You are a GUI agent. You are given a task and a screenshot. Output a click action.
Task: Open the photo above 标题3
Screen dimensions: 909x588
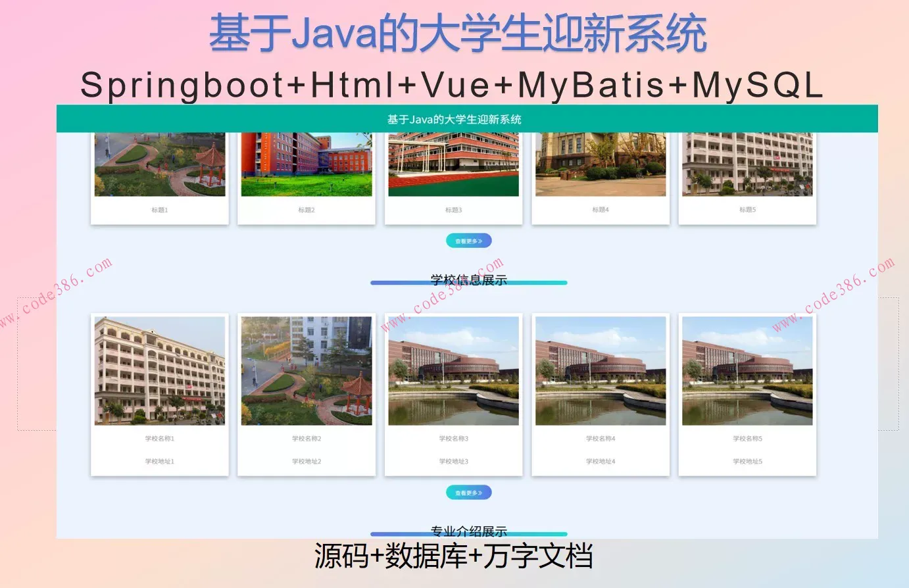453,164
